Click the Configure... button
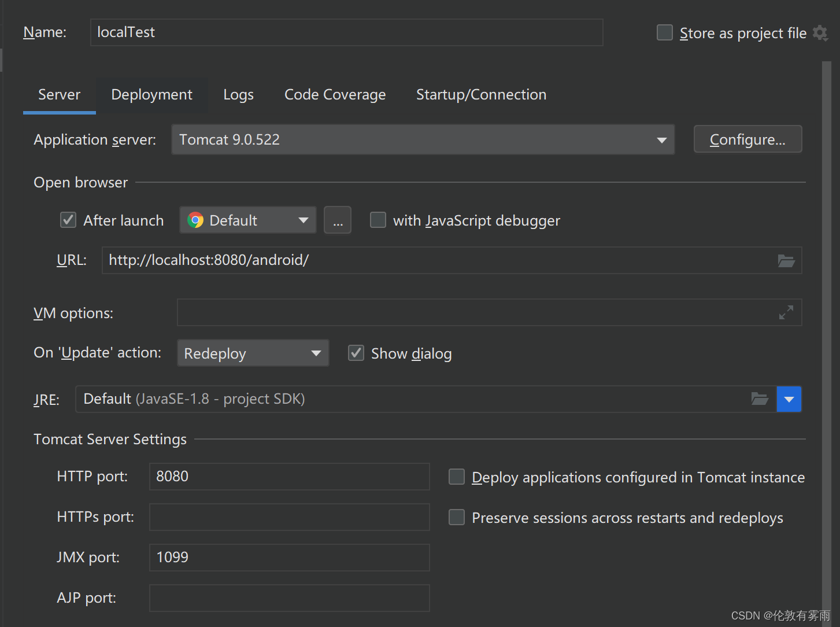This screenshot has width=840, height=627. (748, 139)
